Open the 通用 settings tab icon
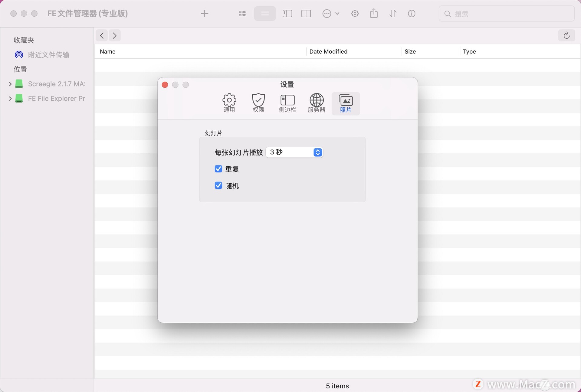Viewport: 581px width, 392px height. click(x=229, y=103)
